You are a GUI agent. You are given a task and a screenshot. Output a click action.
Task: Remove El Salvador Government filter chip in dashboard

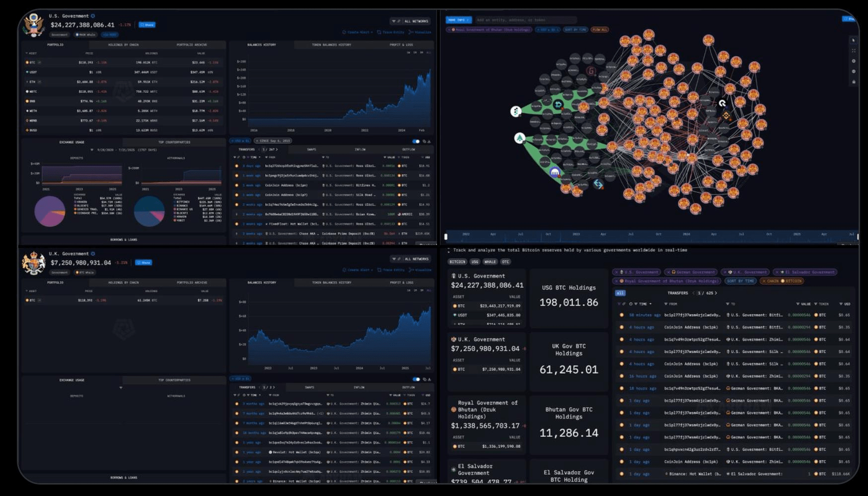point(777,272)
